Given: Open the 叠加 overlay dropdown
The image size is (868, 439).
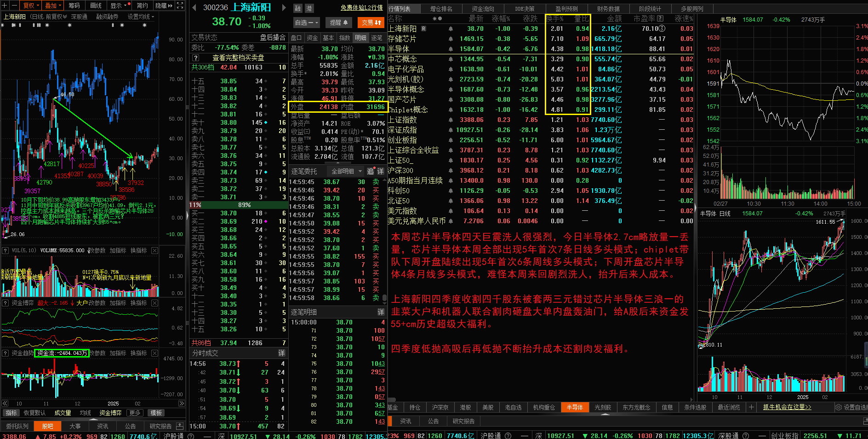Looking at the screenshot, I should [53, 6].
